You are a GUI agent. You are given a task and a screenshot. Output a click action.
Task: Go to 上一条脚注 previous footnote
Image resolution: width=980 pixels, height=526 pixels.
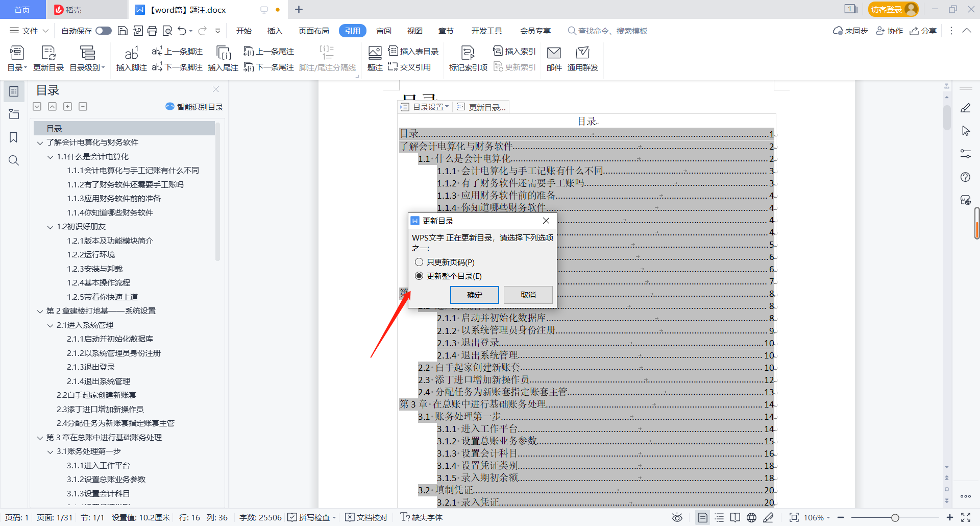click(x=177, y=51)
